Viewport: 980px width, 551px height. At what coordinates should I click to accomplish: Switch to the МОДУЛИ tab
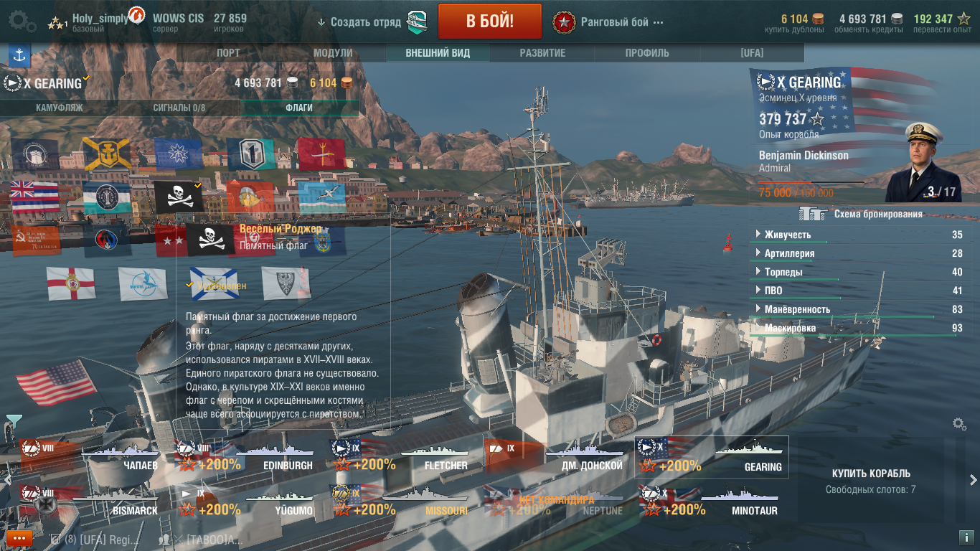333,53
